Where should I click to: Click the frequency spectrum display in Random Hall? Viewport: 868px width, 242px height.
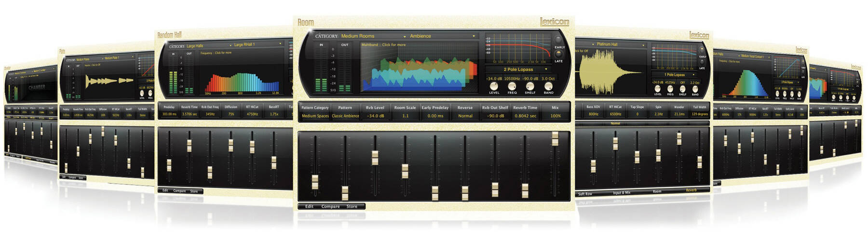coord(244,72)
